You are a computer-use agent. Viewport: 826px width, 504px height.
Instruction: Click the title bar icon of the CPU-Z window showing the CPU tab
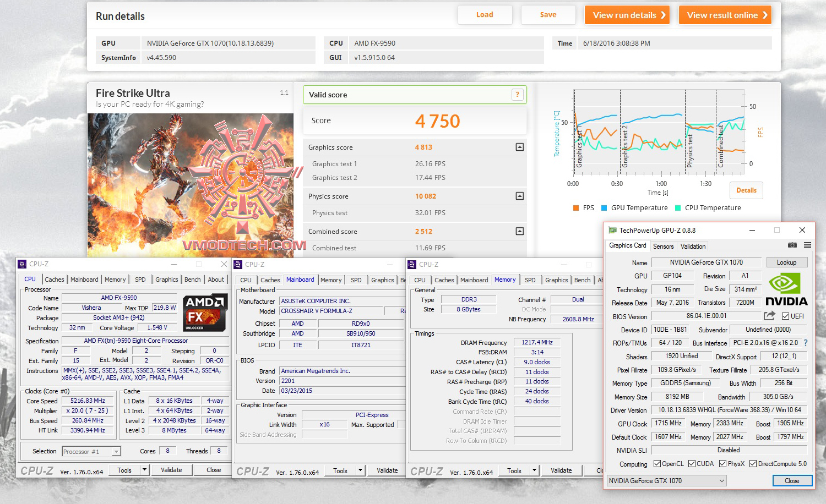pos(22,264)
